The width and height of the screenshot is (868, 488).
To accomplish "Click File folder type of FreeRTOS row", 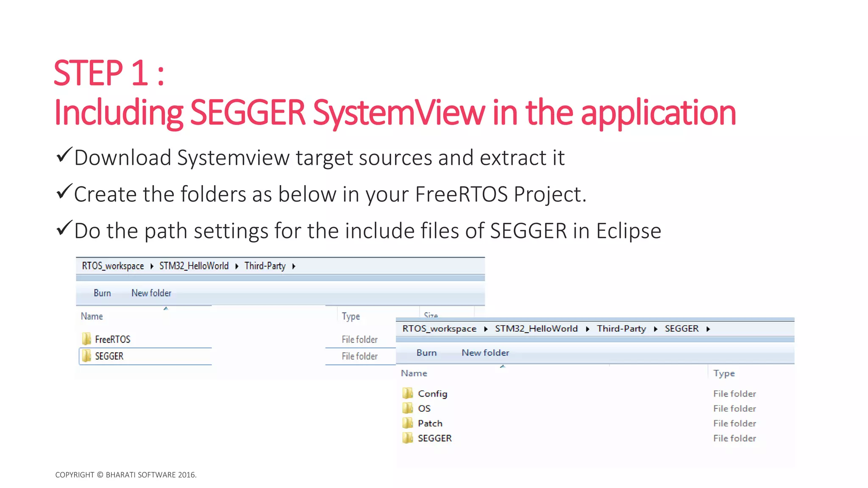I will point(360,339).
